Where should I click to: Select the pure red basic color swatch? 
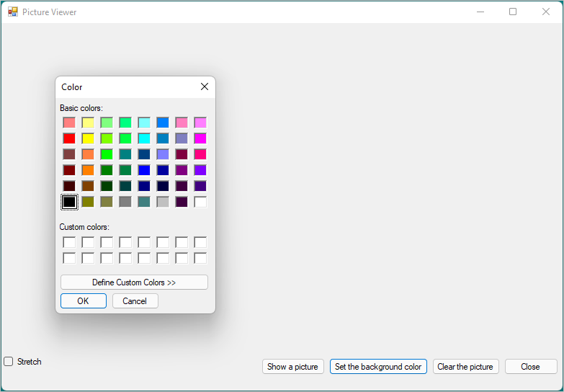[69, 138]
